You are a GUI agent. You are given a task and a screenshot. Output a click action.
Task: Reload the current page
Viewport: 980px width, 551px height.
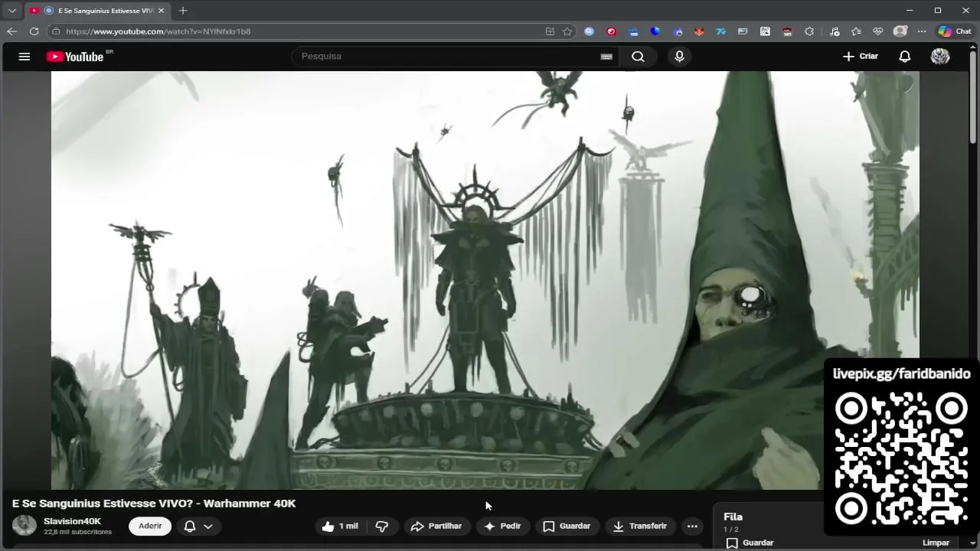34,31
